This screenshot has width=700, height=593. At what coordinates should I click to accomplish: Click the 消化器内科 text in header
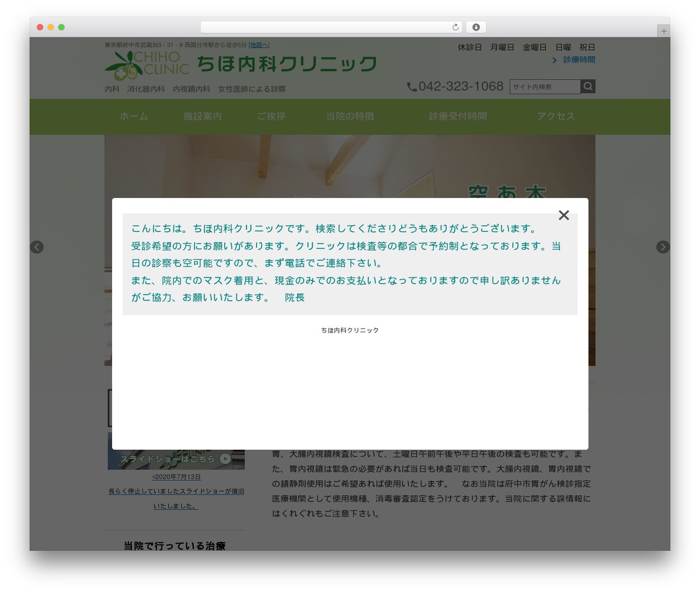[146, 89]
